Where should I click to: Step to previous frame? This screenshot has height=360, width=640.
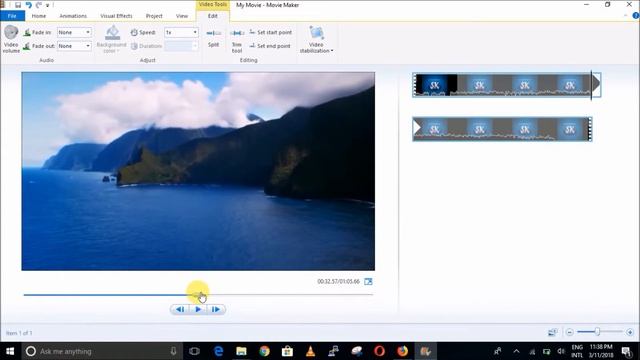[x=180, y=309]
